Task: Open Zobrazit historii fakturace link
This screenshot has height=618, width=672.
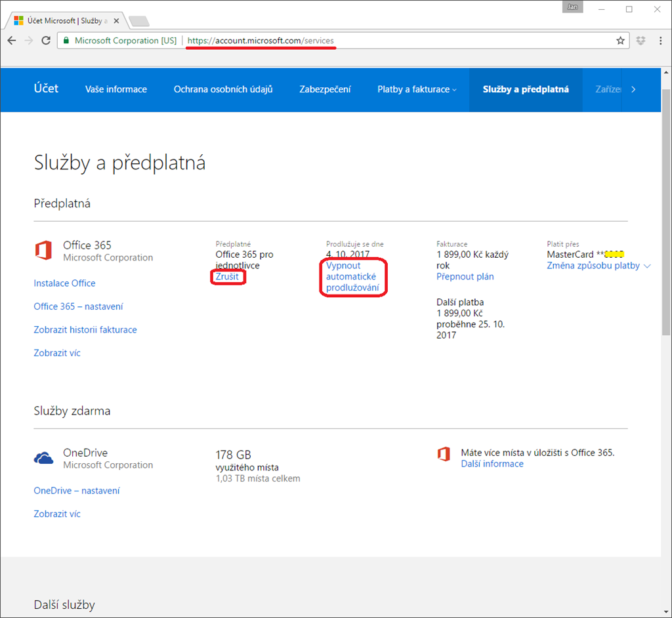Action: pos(85,329)
